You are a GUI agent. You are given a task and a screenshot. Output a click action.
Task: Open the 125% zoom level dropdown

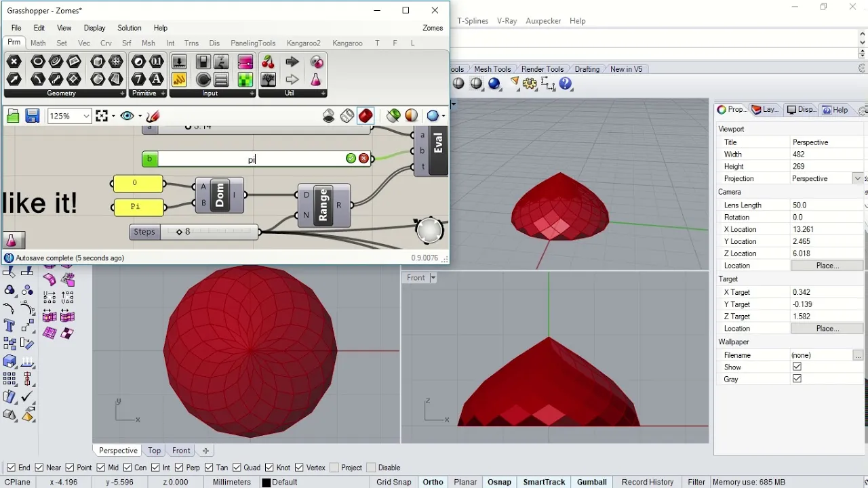pos(87,116)
